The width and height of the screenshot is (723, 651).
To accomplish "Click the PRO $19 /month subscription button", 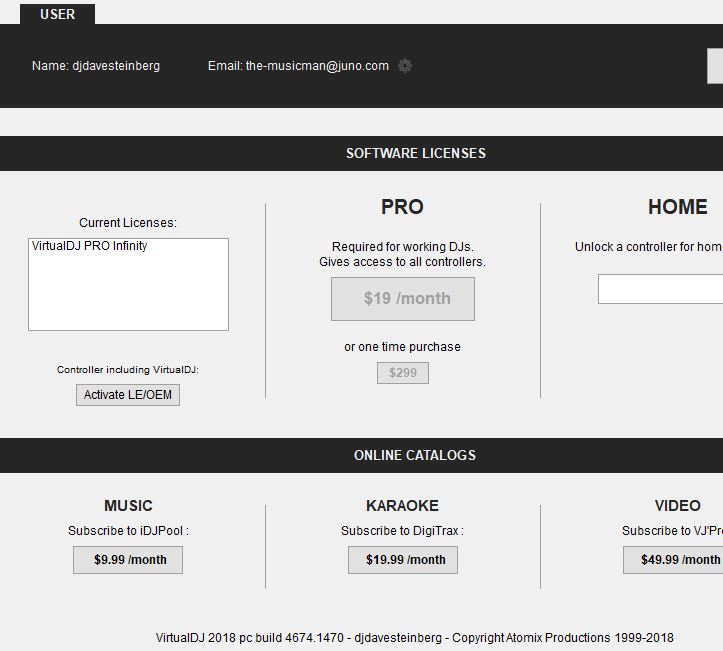I will point(403,299).
